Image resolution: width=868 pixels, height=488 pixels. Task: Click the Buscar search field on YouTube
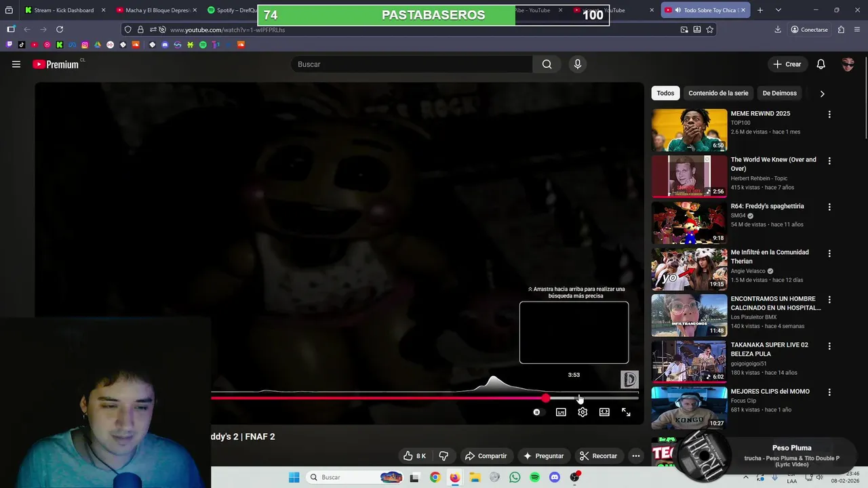(412, 64)
